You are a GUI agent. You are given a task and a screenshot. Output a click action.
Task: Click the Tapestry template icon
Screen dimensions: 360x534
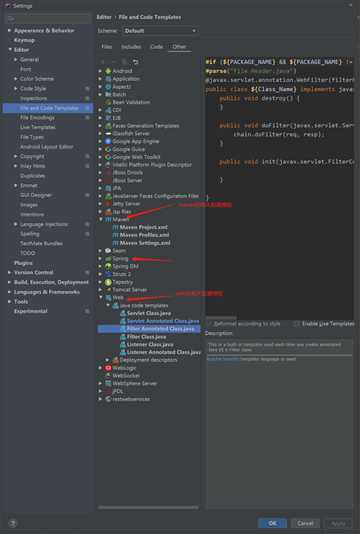point(108,282)
